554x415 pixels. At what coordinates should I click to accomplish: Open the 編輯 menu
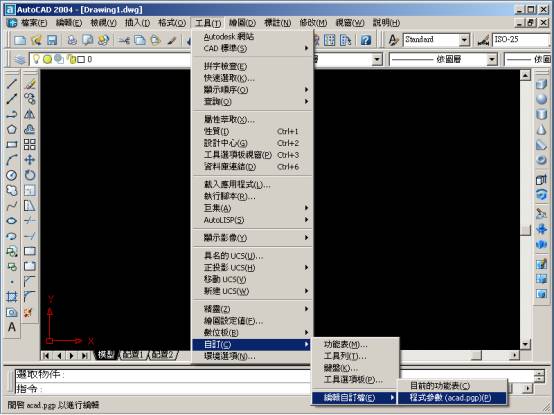point(69,23)
